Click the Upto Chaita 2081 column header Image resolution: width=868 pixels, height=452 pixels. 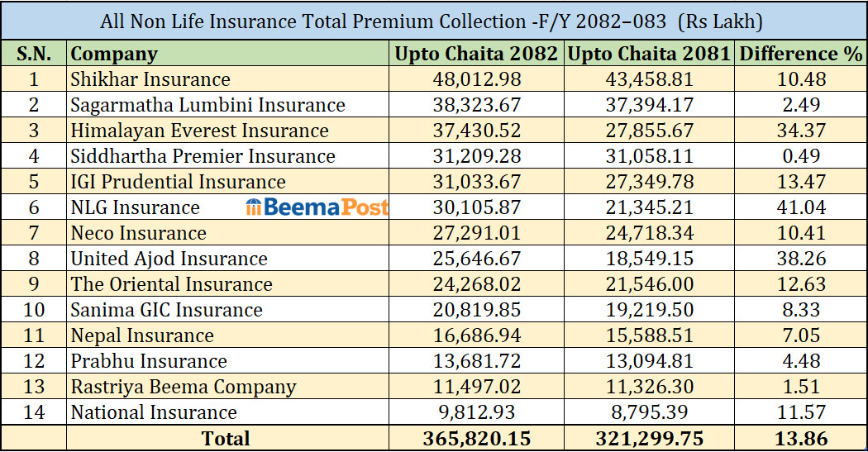(x=649, y=55)
